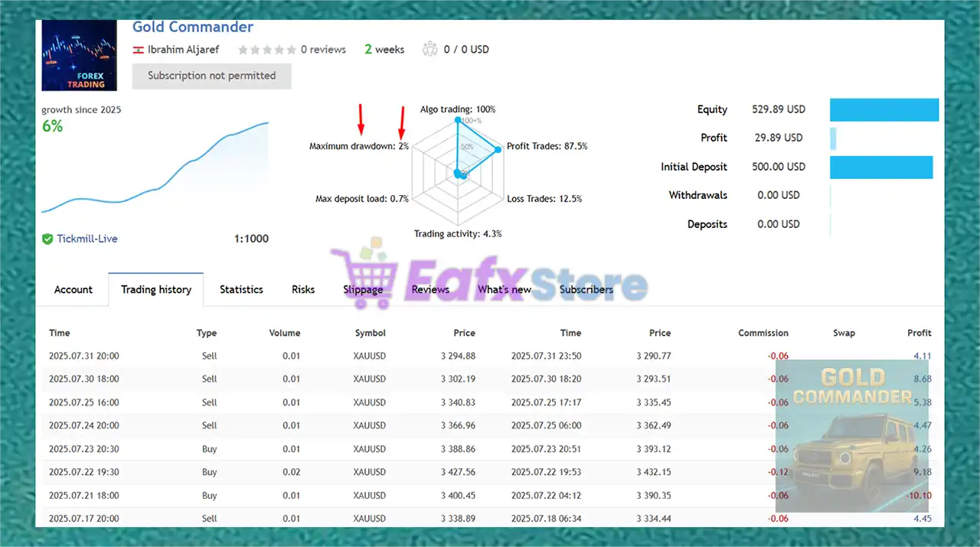Viewport: 980px width, 547px height.
Task: Click the 4.45 profit value
Action: pos(923,519)
